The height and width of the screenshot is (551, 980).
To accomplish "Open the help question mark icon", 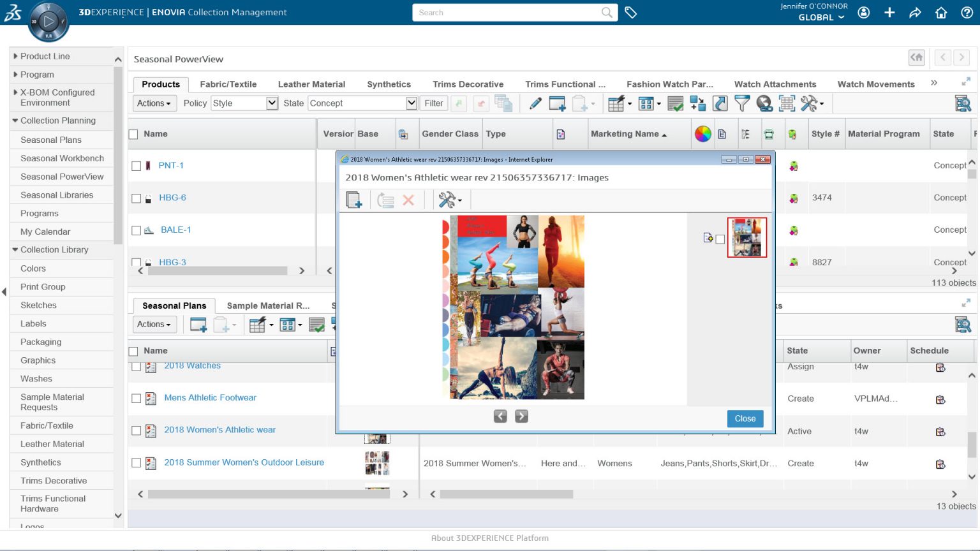I will coord(967,13).
